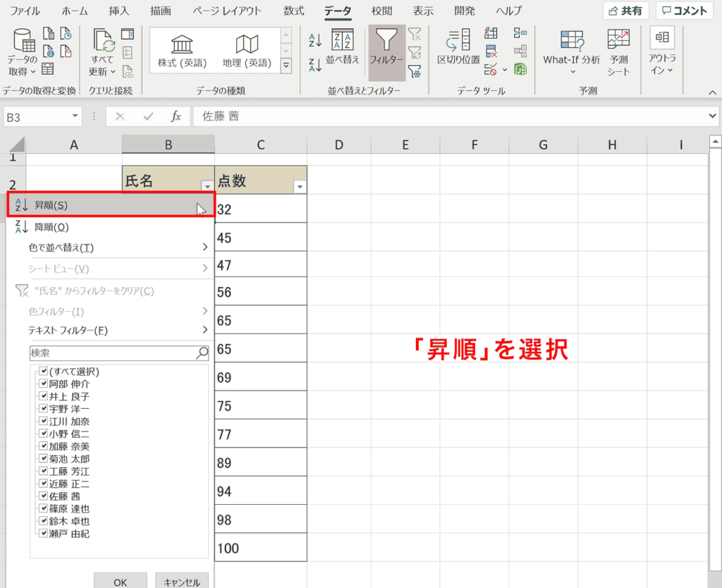The width and height of the screenshot is (722, 588).
Task: Uncheck the 井上 良子 checkbox
Action: (43, 396)
